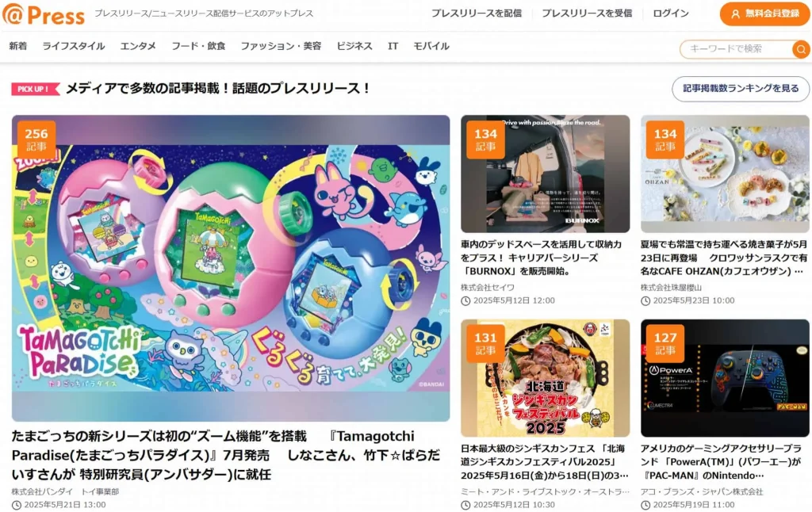
Task: Click the 無料会員登録 button
Action: pos(764,14)
